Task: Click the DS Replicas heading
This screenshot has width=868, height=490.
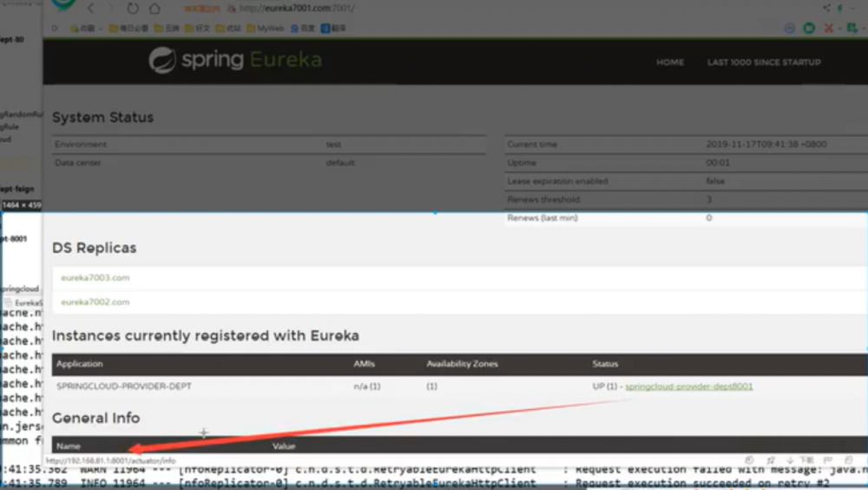Action: (94, 248)
